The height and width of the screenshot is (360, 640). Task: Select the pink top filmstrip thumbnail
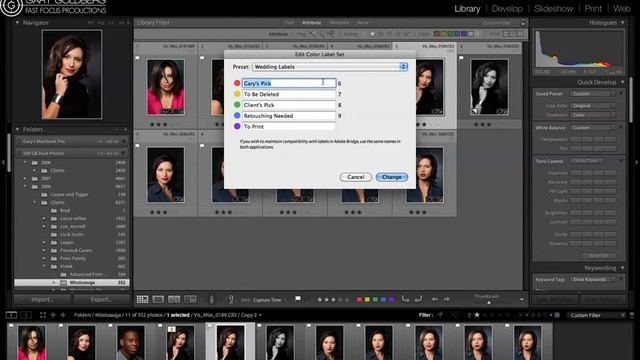click(x=32, y=343)
